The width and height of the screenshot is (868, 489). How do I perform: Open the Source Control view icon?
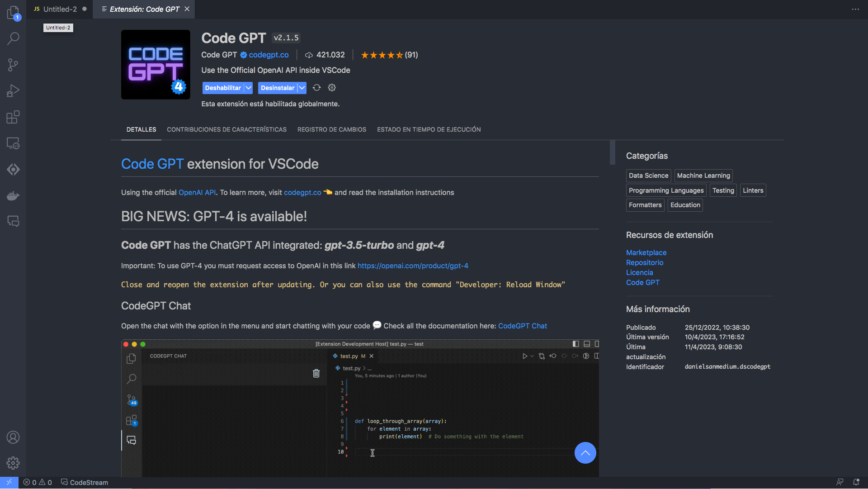click(13, 65)
